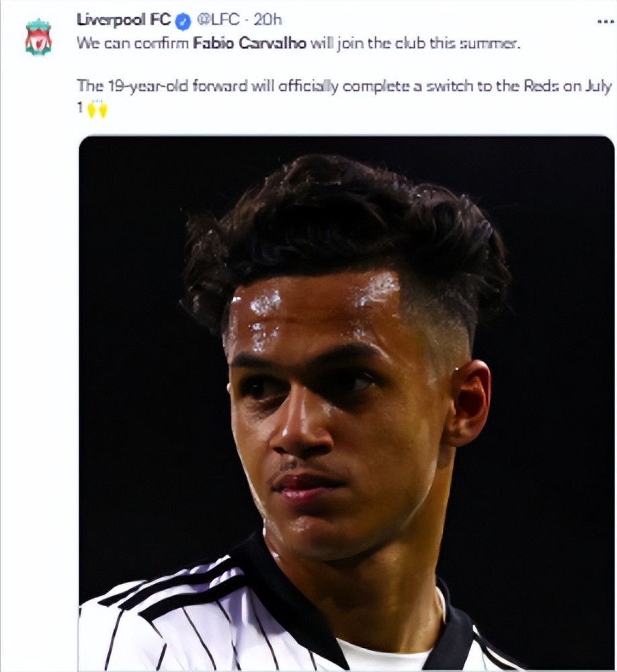Click the "We can confirm" text
Viewport: 617px width, 672px height.
(x=132, y=44)
